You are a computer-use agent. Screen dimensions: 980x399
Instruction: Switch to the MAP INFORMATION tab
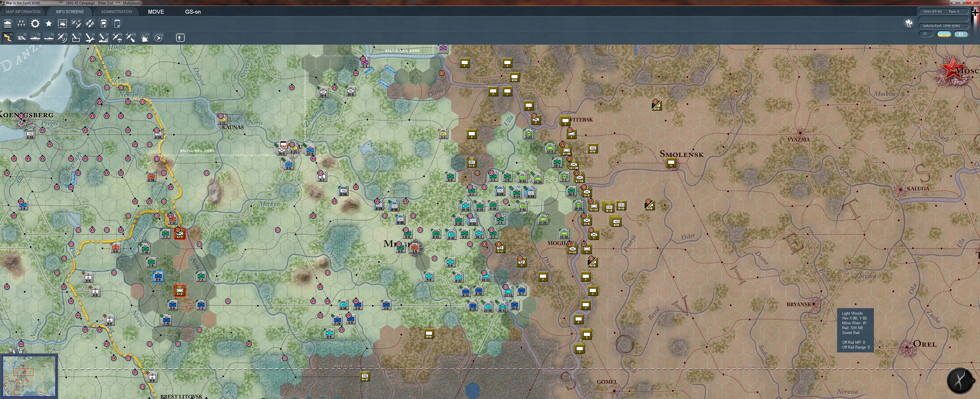[23, 12]
